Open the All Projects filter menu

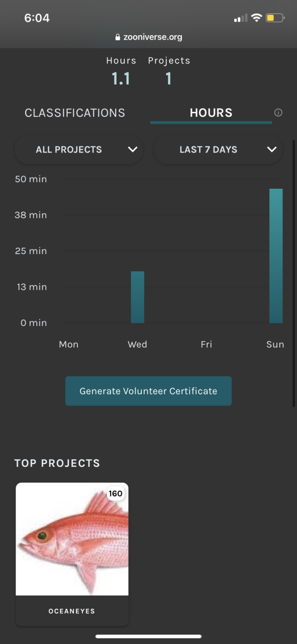pos(79,149)
